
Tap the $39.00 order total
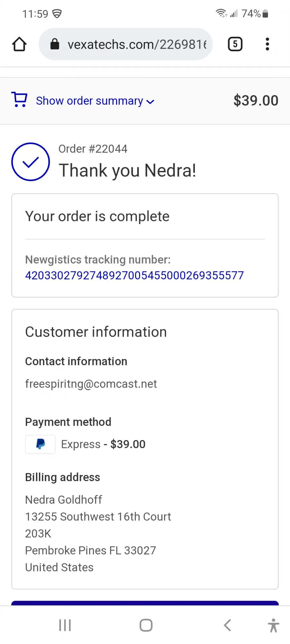[256, 100]
